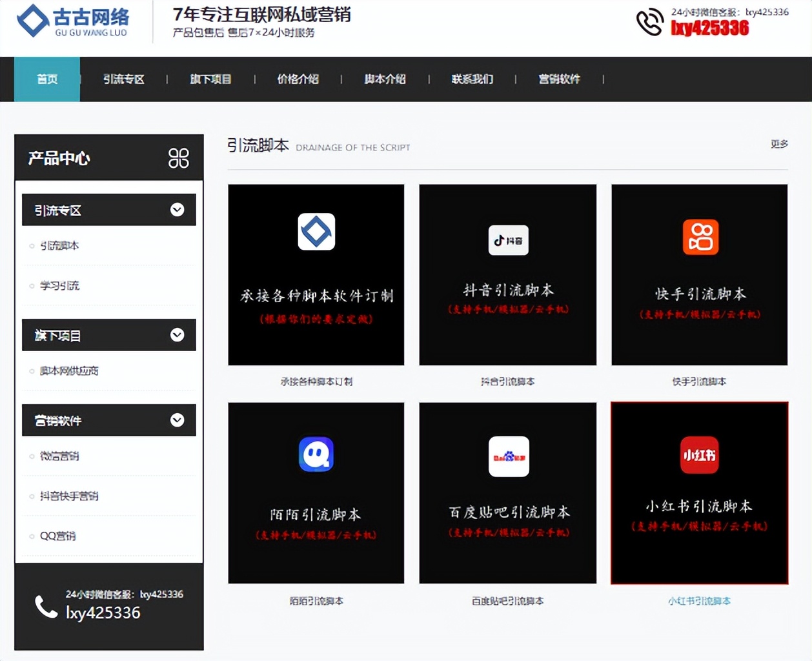Open the 旗下项目 navigation menu item
812x661 pixels.
click(x=210, y=79)
